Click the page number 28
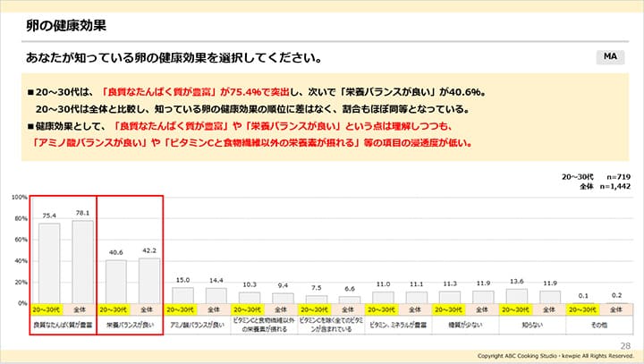Image resolution: width=644 pixels, height=364 pixels. click(625, 345)
